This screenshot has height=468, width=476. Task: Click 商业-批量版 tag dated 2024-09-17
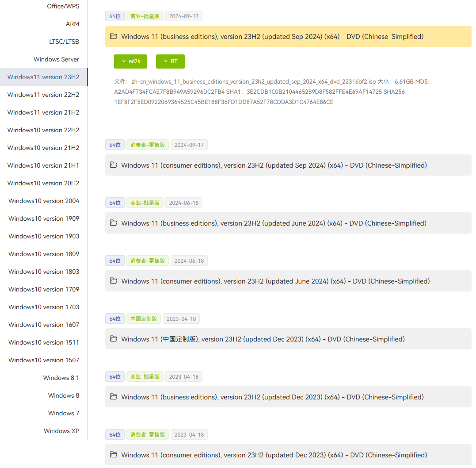[145, 16]
